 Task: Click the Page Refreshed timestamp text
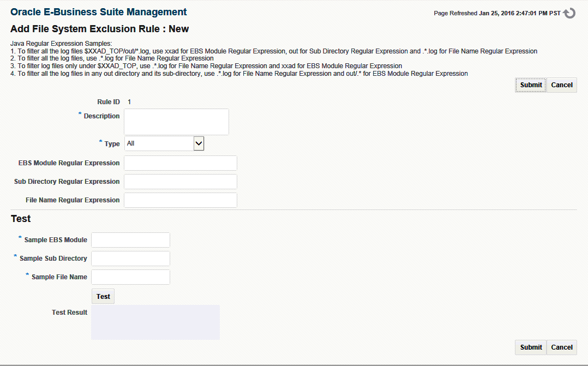coord(497,13)
